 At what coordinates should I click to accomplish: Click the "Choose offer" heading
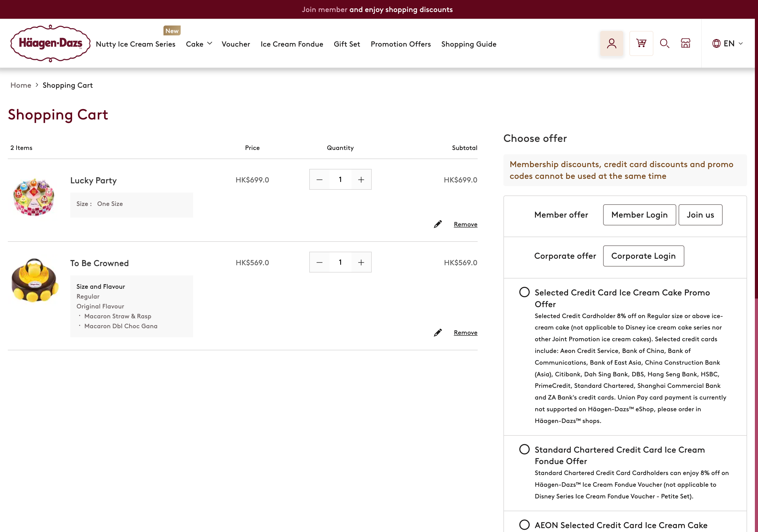coord(535,138)
